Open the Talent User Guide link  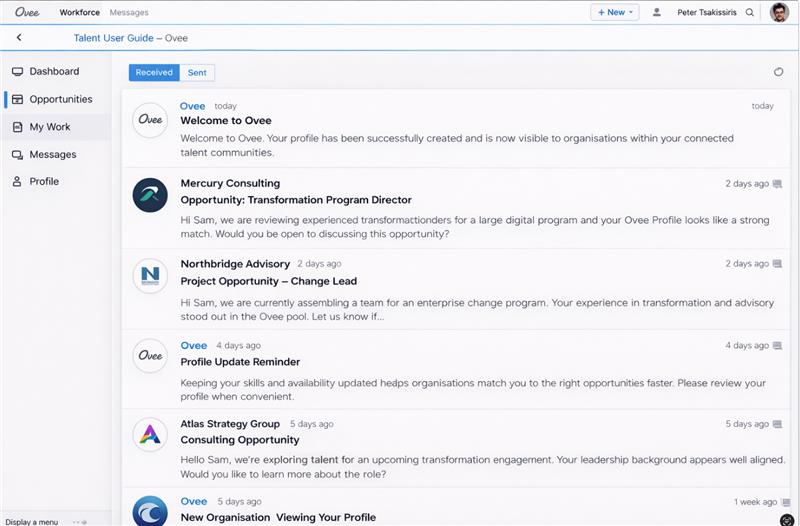[x=113, y=38]
